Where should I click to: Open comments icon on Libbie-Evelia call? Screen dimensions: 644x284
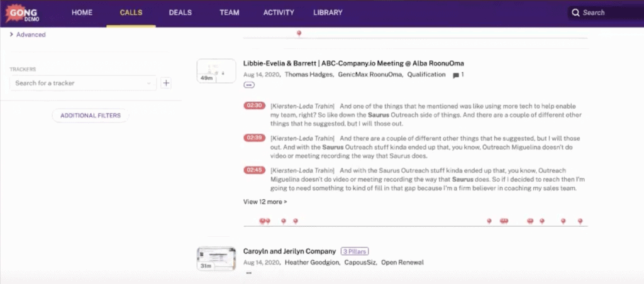(456, 75)
